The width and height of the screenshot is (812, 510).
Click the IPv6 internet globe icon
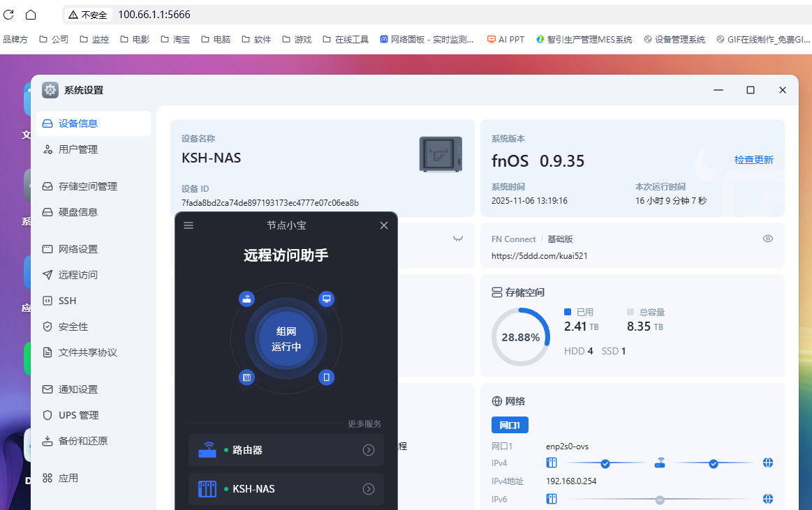pos(768,499)
